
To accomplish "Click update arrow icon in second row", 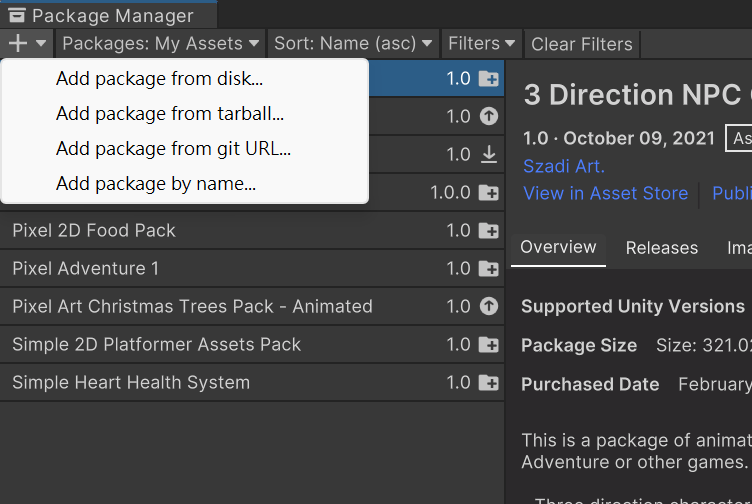I will [x=489, y=116].
